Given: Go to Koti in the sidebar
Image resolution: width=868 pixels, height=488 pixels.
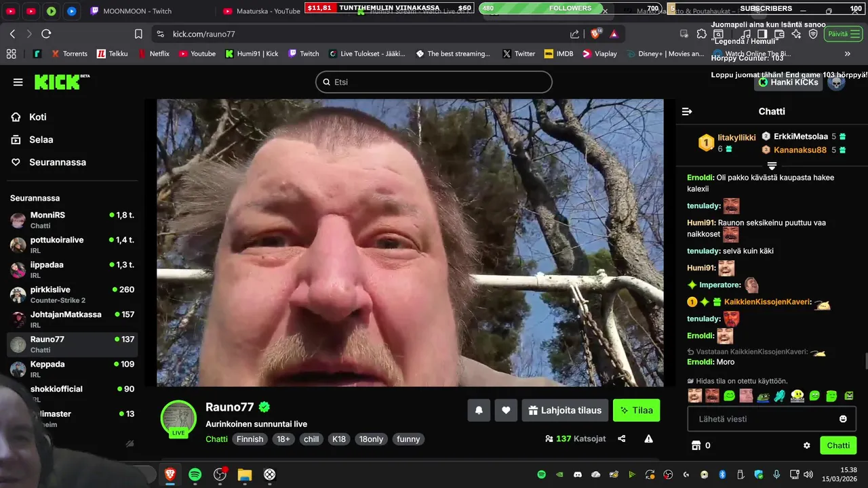Looking at the screenshot, I should coord(29,117).
